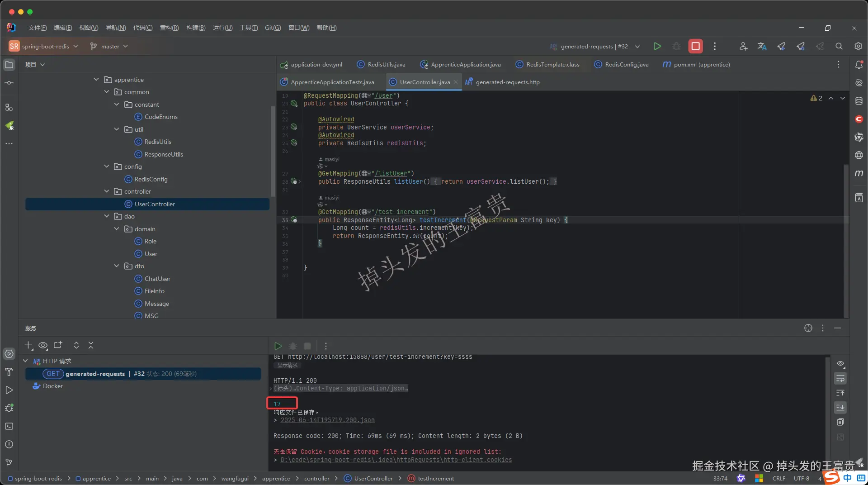Add a new service
Viewport: 868px width, 485px height.
click(x=28, y=345)
